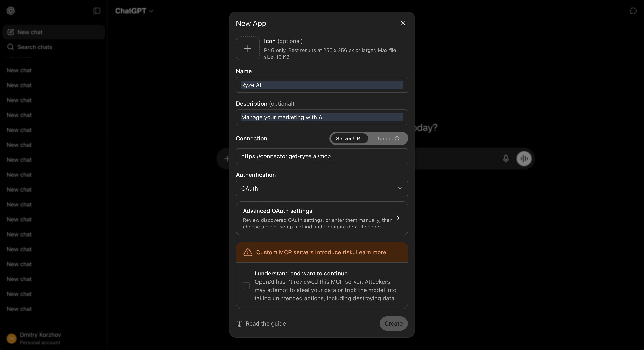
Task: Click the plus attach icon in the composer
Action: pos(227,159)
